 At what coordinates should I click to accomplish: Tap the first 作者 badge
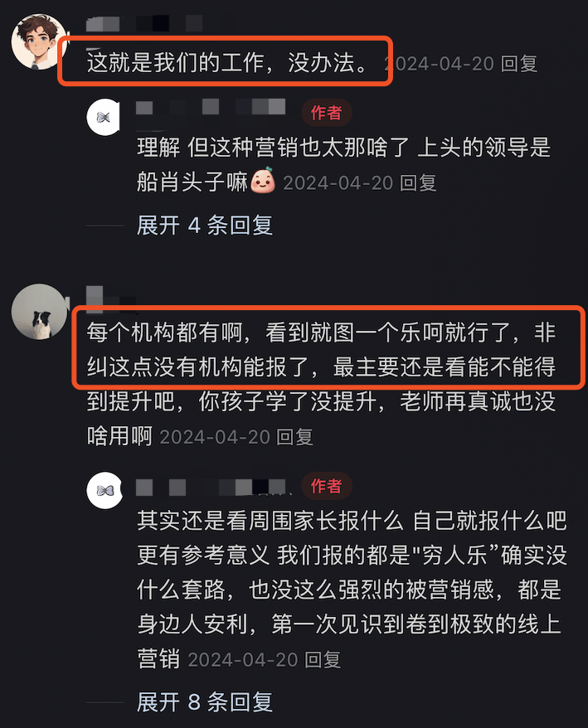coord(327,113)
